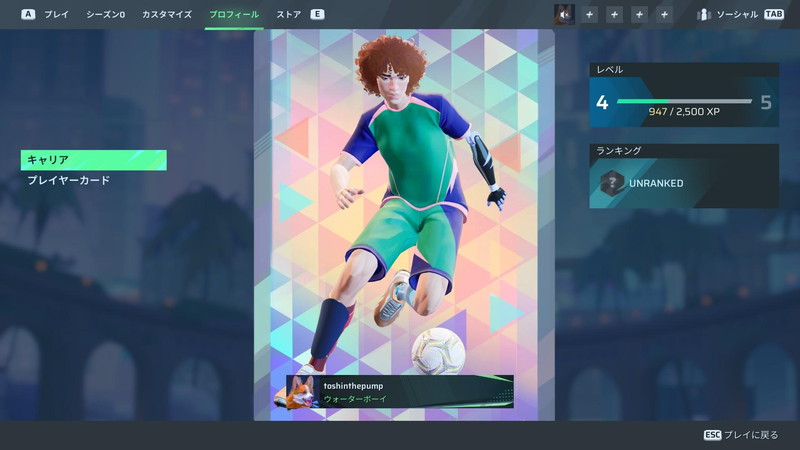Click the third plus party slot icon
This screenshot has height=450, width=800.
click(639, 15)
